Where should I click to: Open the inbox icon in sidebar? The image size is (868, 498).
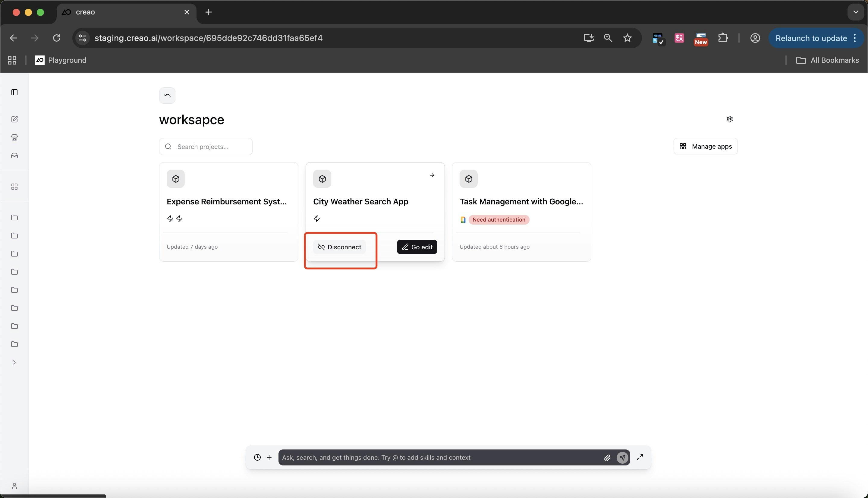click(x=14, y=156)
